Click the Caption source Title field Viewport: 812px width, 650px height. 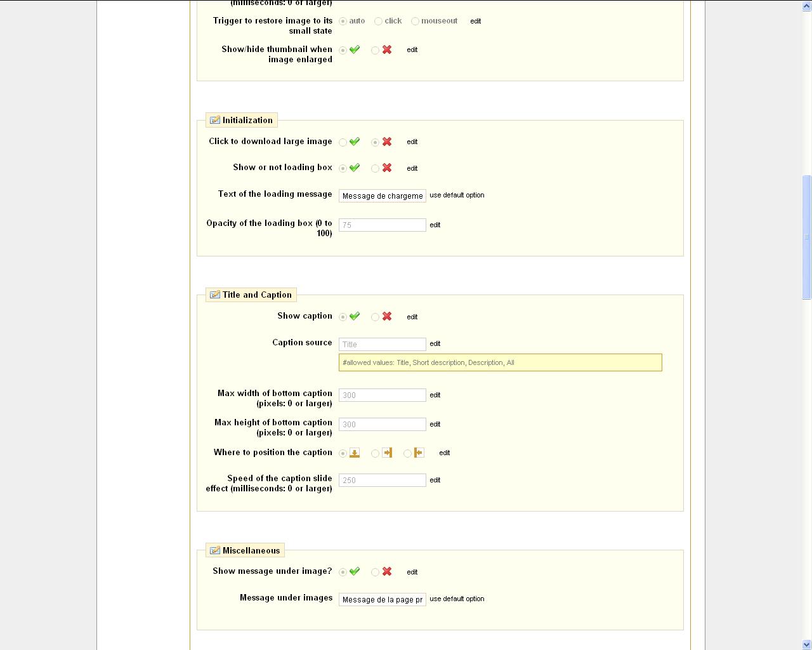(383, 344)
